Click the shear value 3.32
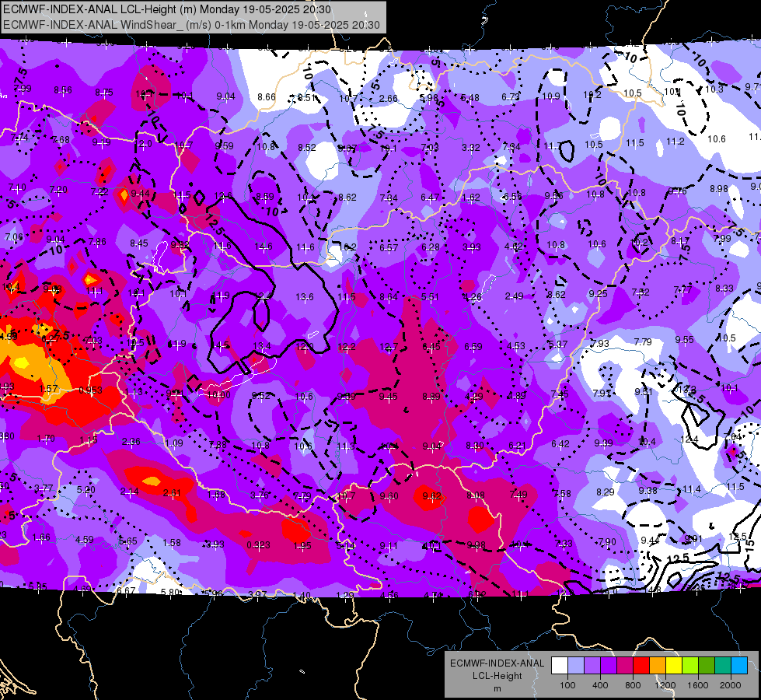The width and height of the screenshot is (761, 700). [x=471, y=147]
